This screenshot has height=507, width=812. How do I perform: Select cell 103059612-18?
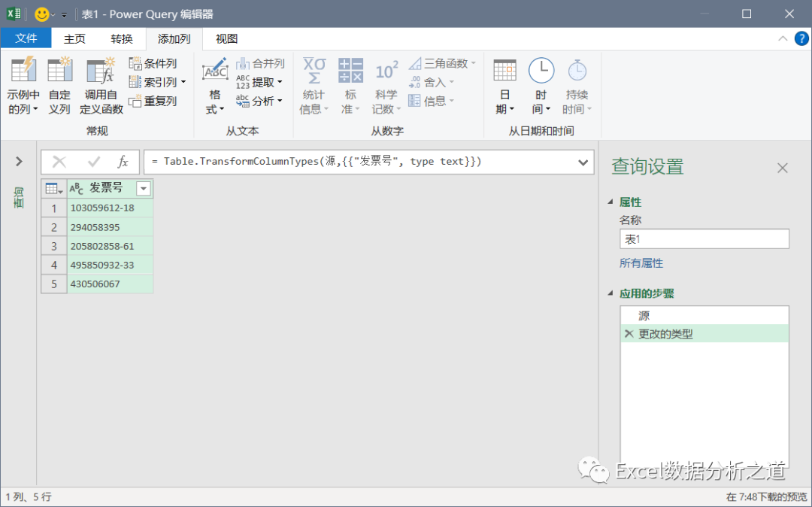point(111,208)
